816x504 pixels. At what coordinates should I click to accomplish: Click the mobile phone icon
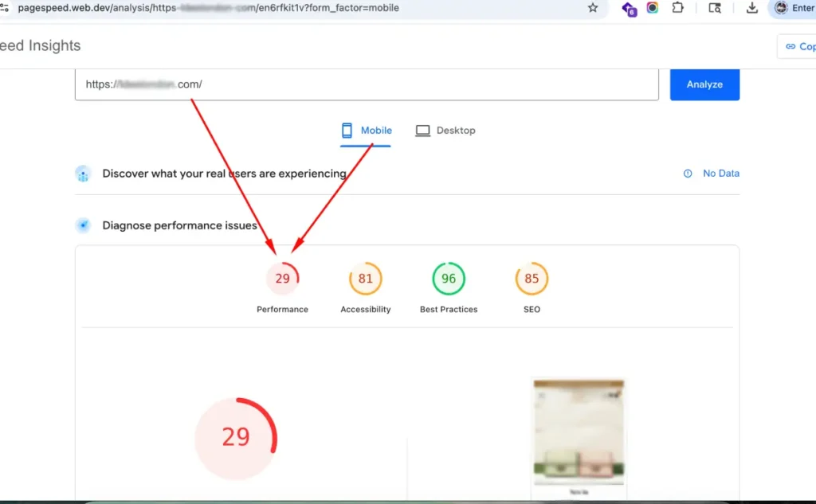[x=347, y=130]
